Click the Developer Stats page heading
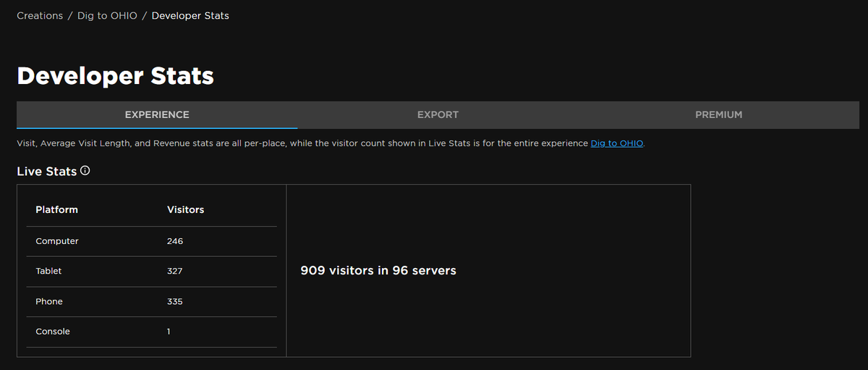 (115, 75)
